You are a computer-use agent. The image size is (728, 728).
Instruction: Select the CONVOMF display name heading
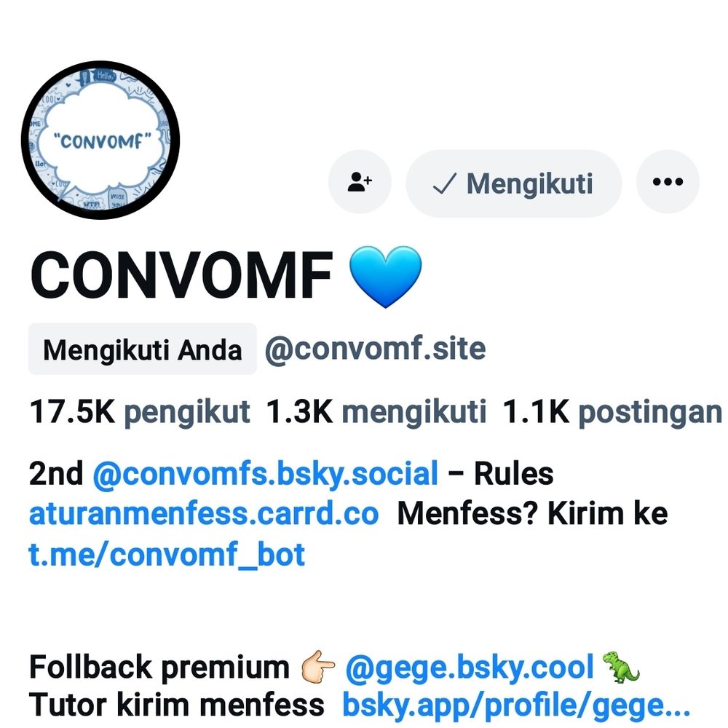click(181, 275)
